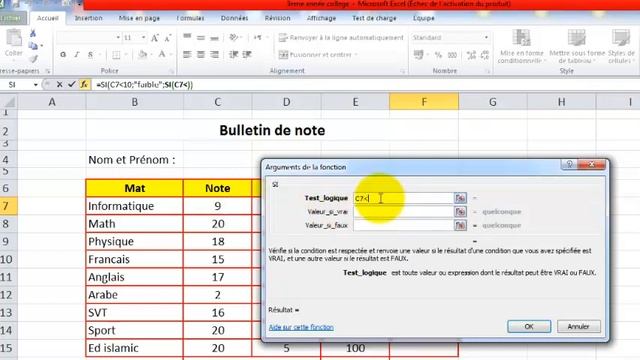Click OK in the function dialog
This screenshot has height=360, width=640.
[x=529, y=326]
